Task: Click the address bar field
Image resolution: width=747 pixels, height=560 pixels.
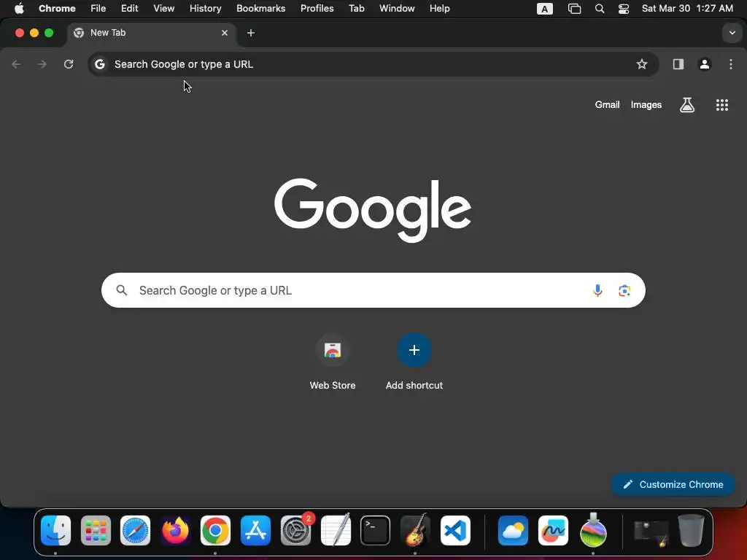Action: click(373, 64)
